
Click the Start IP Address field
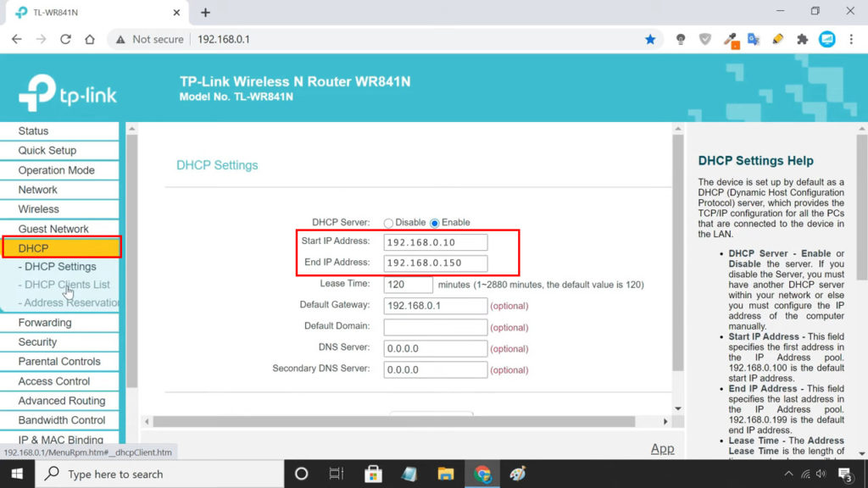436,242
